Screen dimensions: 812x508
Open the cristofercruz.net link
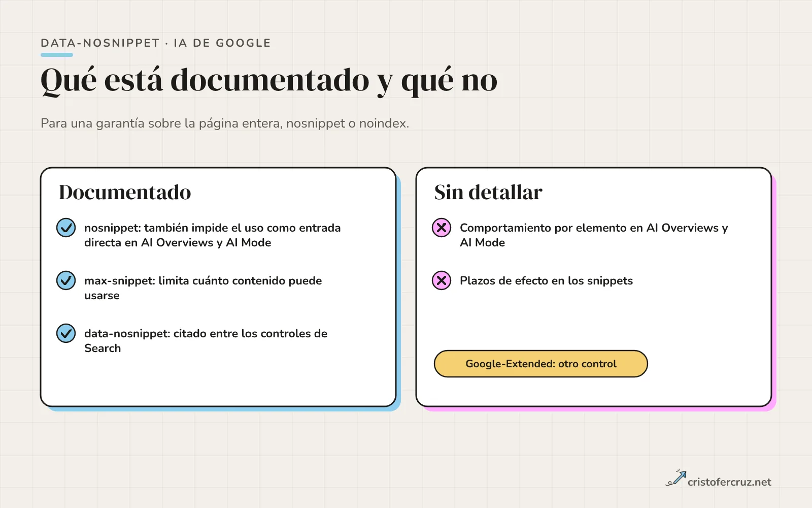729,482
